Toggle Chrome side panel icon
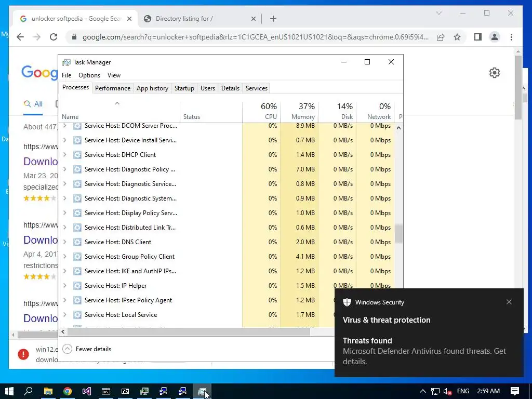532x399 pixels. 478,37
